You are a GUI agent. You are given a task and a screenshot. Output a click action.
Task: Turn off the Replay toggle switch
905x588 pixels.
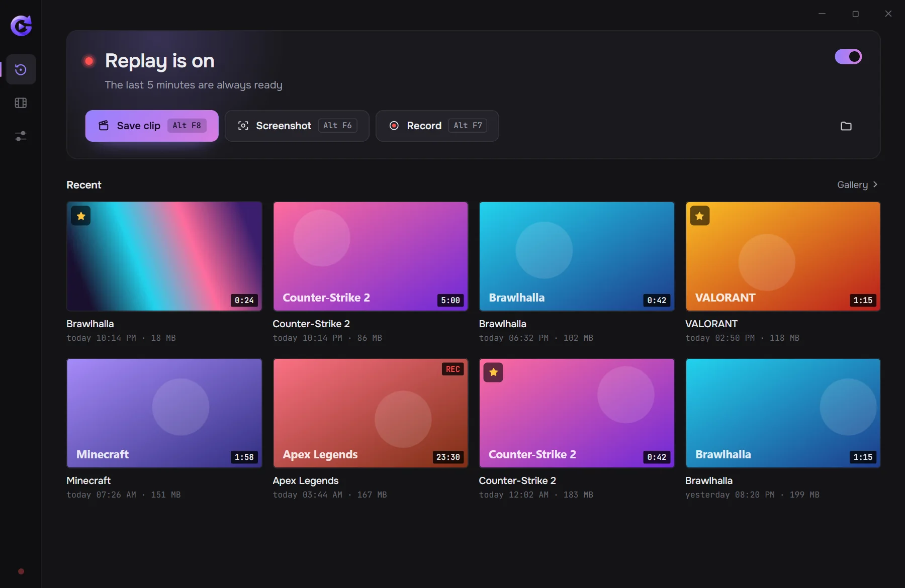pos(848,57)
